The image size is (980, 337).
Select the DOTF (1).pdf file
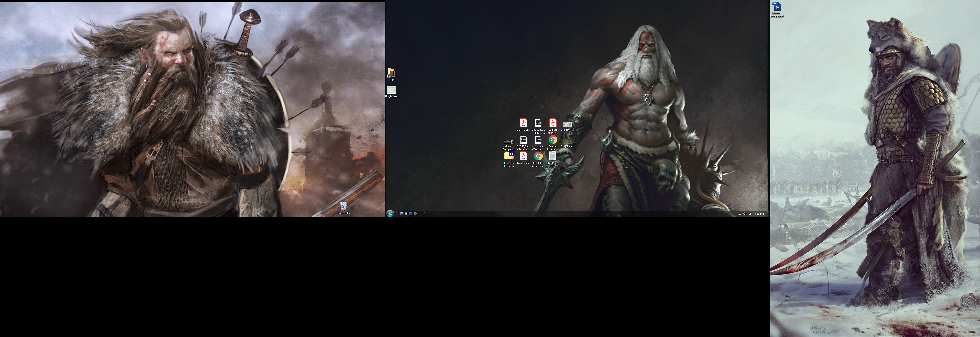coord(523,123)
